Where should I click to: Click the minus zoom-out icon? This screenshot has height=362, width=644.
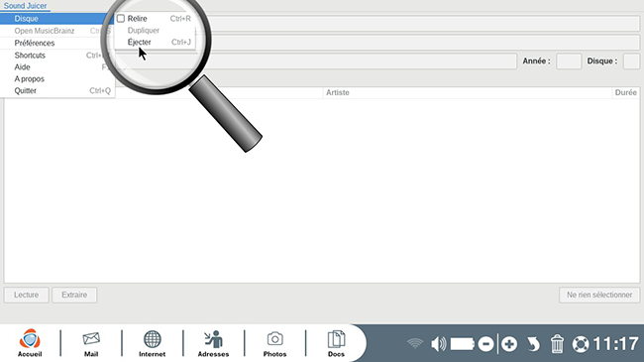[485, 344]
